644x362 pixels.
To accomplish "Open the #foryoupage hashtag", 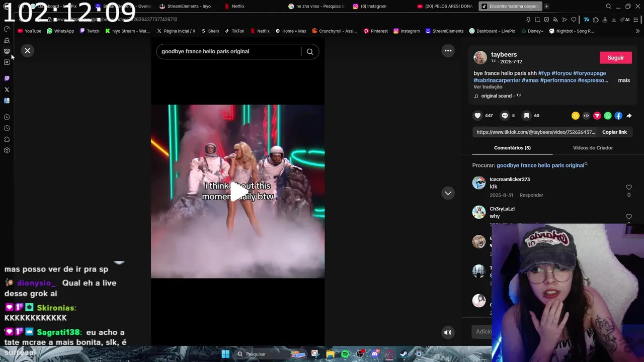I will tap(589, 73).
